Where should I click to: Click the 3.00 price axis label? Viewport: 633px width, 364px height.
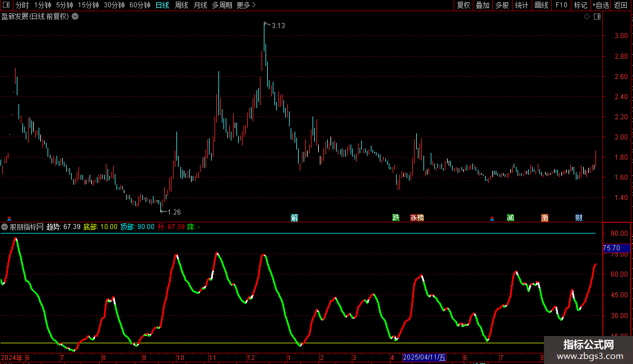621,35
